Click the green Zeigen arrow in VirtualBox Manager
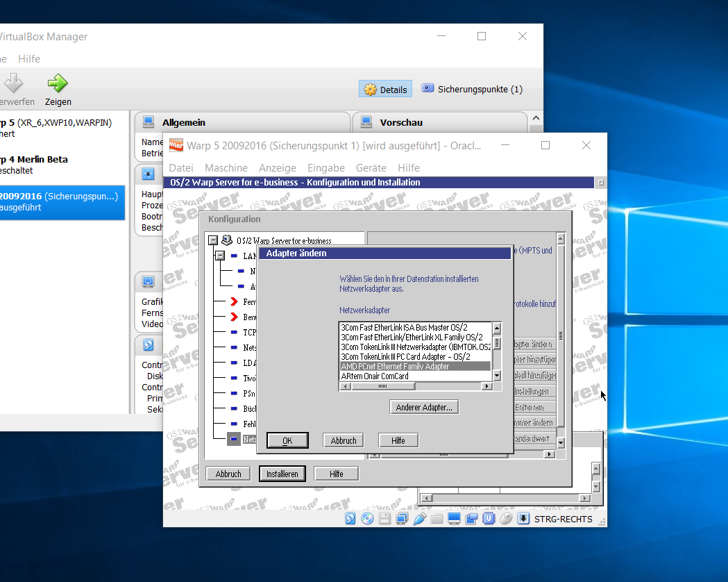Viewport: 728px width, 582px height. pyautogui.click(x=58, y=83)
